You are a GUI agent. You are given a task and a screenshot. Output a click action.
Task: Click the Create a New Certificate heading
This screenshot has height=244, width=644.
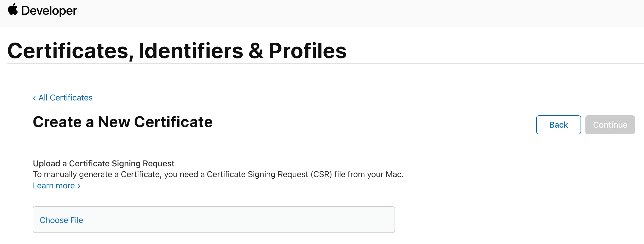pos(123,122)
